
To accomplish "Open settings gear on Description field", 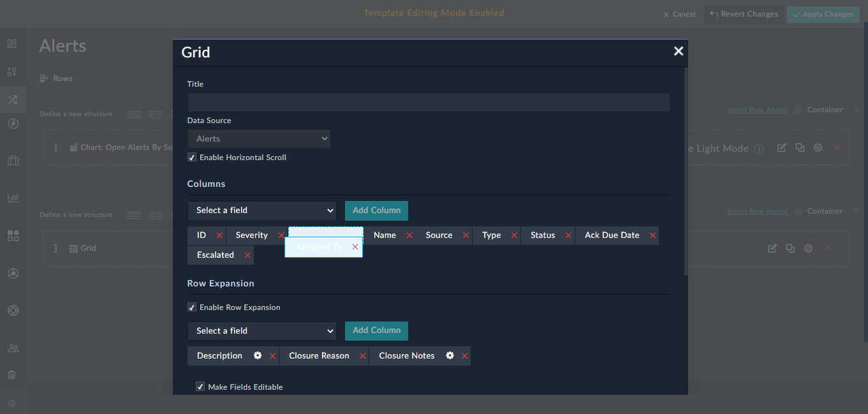I will tap(258, 355).
